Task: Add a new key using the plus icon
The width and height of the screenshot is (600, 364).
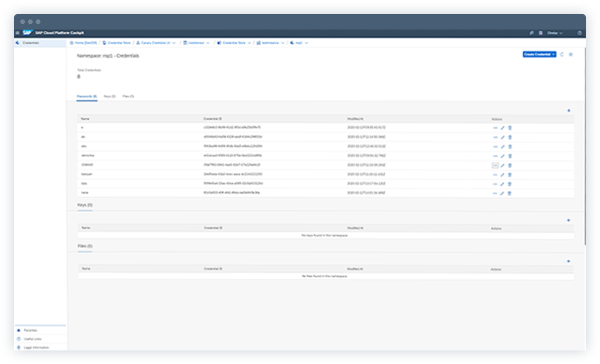Action: [569, 219]
